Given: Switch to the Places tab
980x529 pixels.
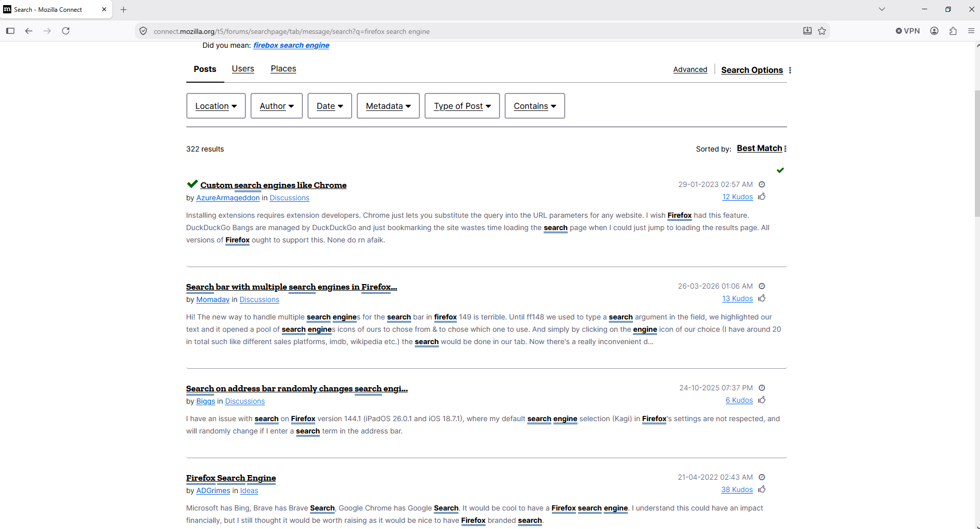Looking at the screenshot, I should 283,69.
